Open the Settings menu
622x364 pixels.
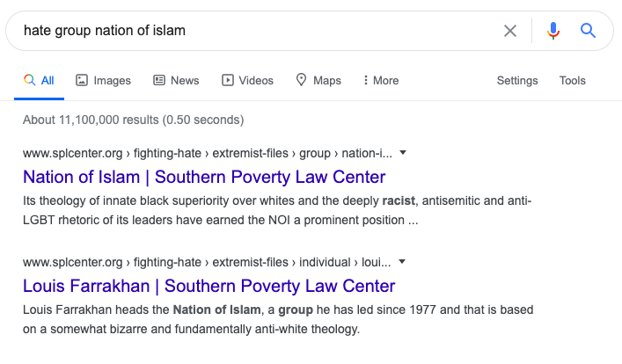pos(517,80)
